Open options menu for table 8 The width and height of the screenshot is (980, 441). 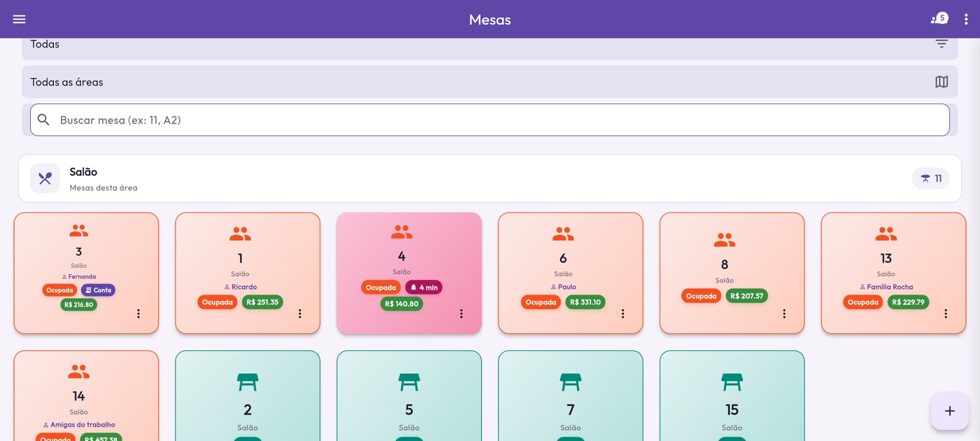point(784,314)
